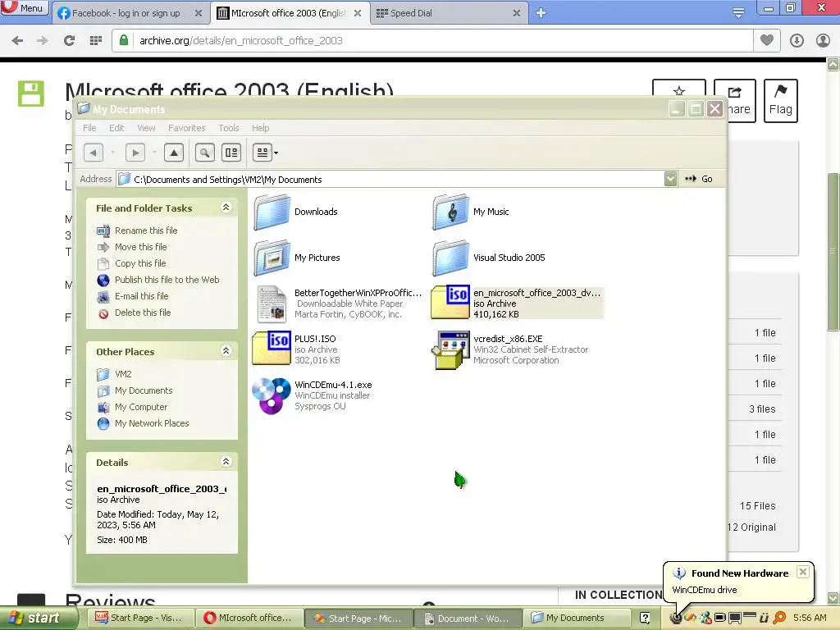Click the Flag button on archive.org page
This screenshot has width=840, height=630.
pos(781,101)
